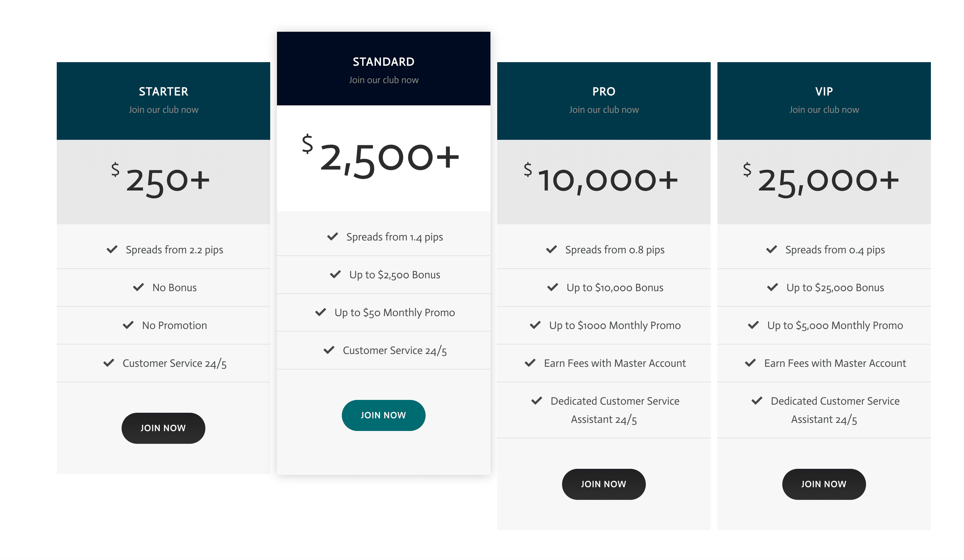Click the checkmark beside Spreads from 2.2 pips
The image size is (964, 560).
[x=112, y=250]
